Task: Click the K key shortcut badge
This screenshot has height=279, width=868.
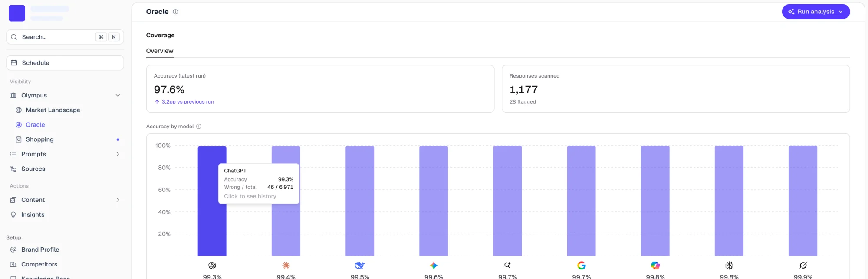Action: click(114, 37)
